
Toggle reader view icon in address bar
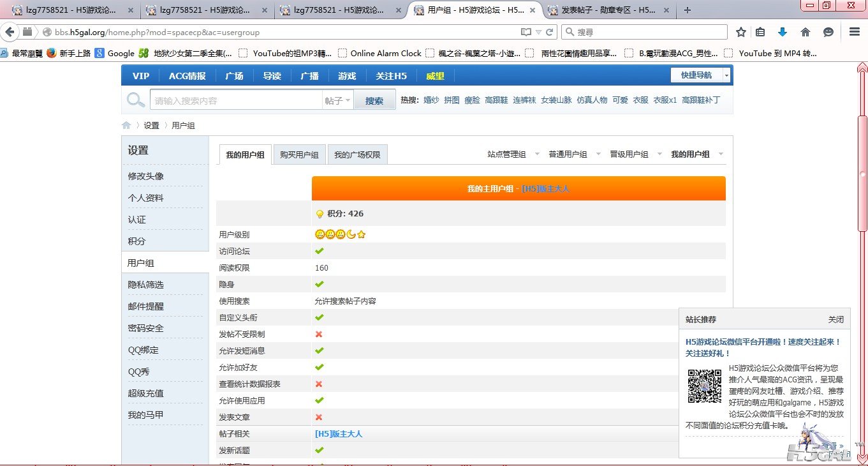[x=526, y=32]
